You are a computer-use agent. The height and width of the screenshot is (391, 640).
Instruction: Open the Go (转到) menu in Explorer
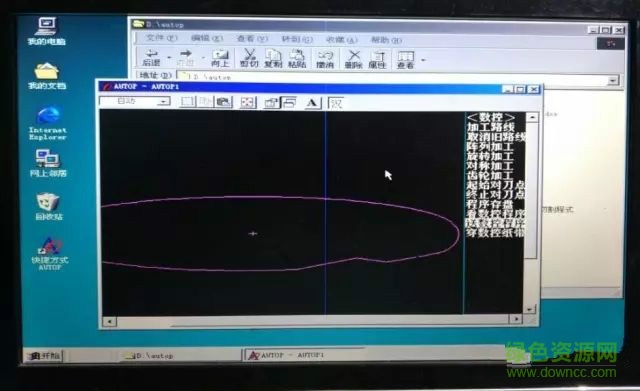pos(297,39)
